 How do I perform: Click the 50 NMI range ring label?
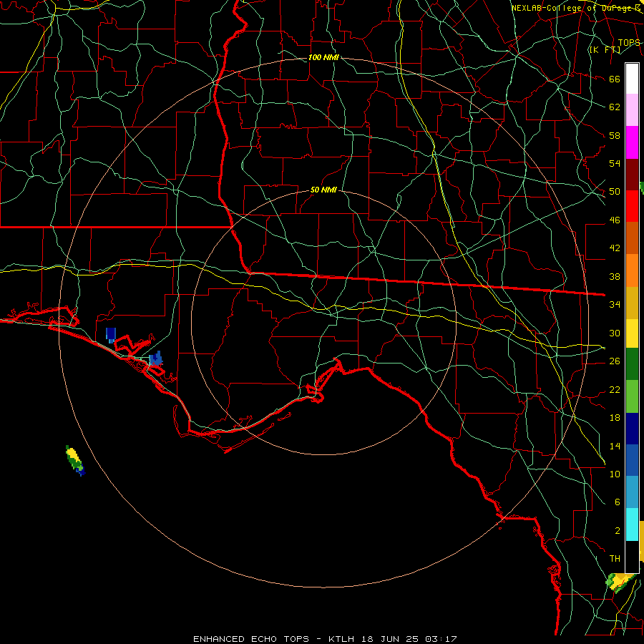(x=323, y=190)
